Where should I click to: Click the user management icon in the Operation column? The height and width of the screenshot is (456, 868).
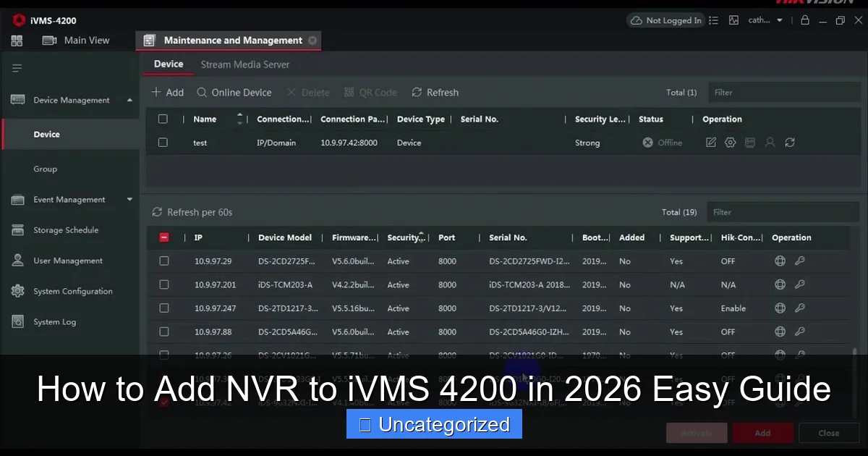pyautogui.click(x=770, y=143)
